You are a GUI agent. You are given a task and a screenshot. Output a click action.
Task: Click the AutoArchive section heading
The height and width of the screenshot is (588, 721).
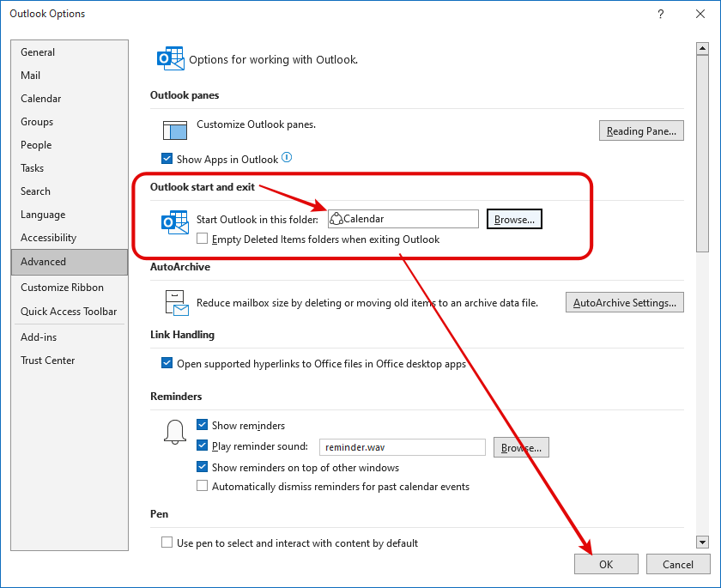click(180, 267)
